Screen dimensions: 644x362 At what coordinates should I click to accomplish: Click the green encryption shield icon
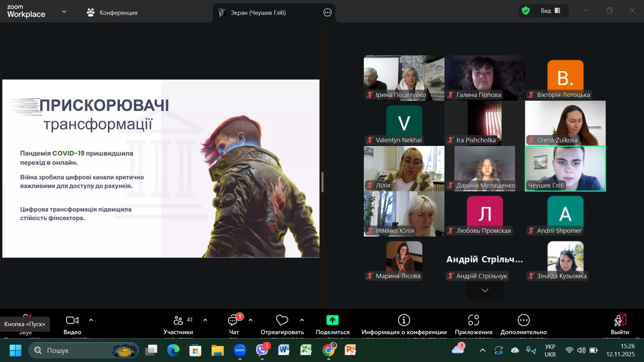coord(526,11)
